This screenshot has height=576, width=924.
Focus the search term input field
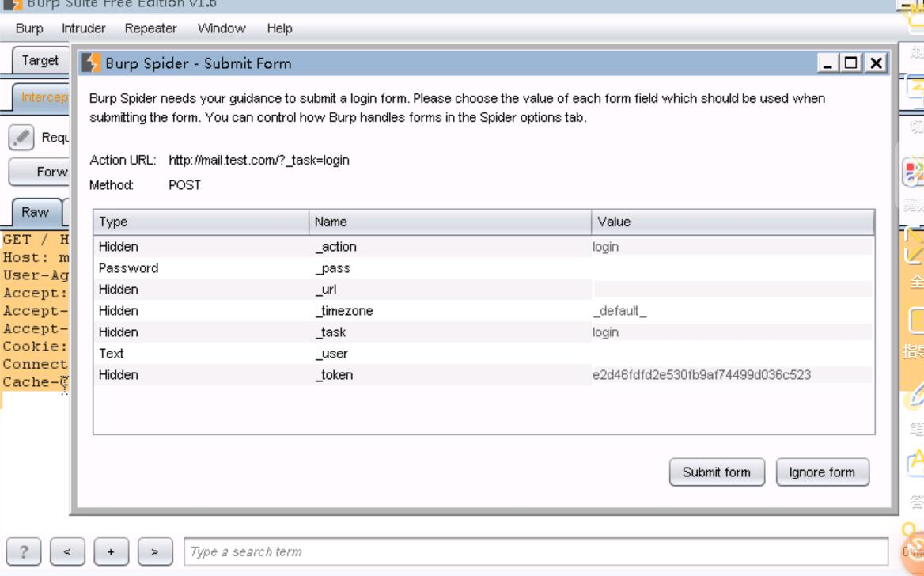tap(536, 551)
